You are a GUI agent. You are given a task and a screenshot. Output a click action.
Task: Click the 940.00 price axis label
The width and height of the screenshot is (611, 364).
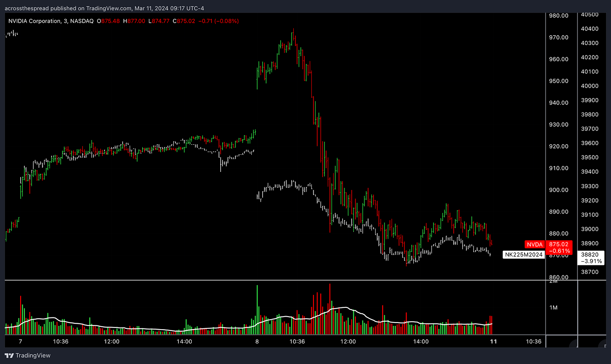(x=559, y=103)
